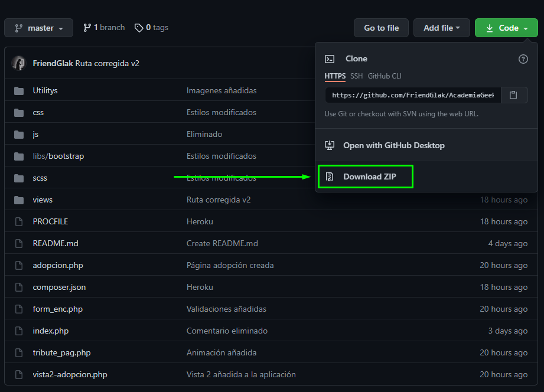Click file icon of vista2-adopcion.php row
This screenshot has width=544, height=392.
pos(19,375)
